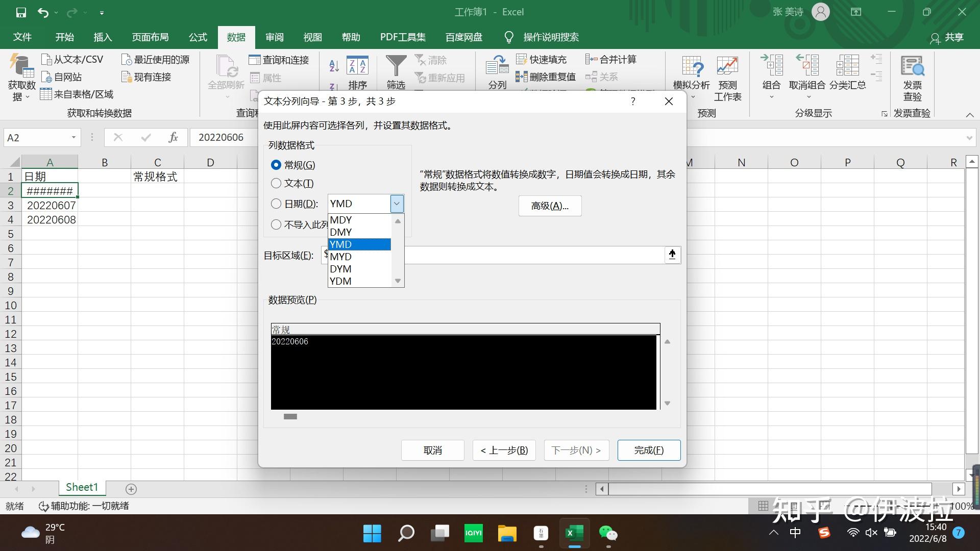
Task: Open the Name Box dropdown arrow
Action: point(73,137)
